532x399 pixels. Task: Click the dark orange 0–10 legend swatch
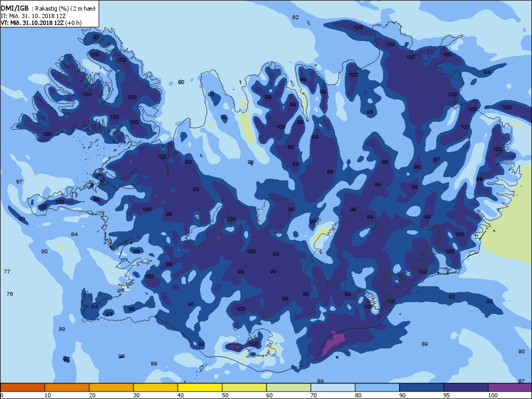(22, 387)
